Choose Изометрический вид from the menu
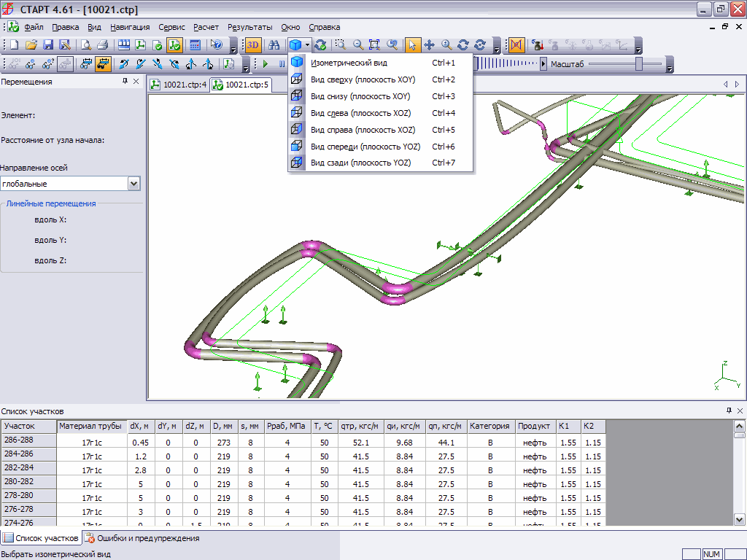The width and height of the screenshot is (747, 560). click(x=349, y=63)
